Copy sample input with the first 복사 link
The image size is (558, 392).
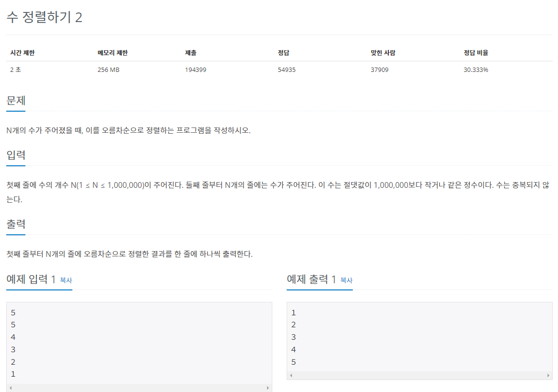[x=66, y=281]
